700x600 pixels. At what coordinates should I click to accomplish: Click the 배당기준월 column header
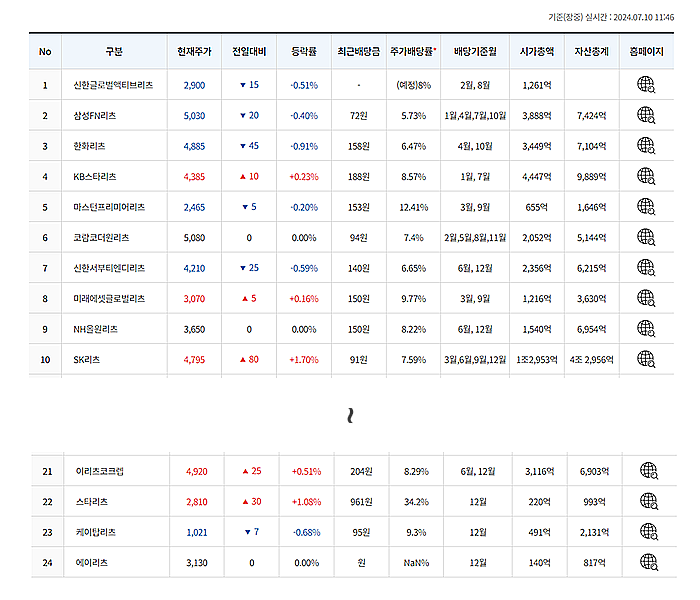475,52
